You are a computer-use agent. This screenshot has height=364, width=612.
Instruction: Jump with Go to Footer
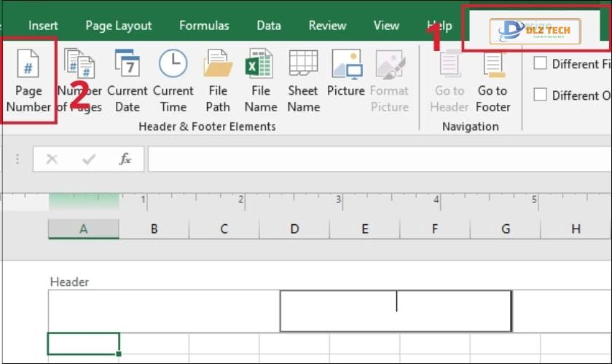(493, 81)
